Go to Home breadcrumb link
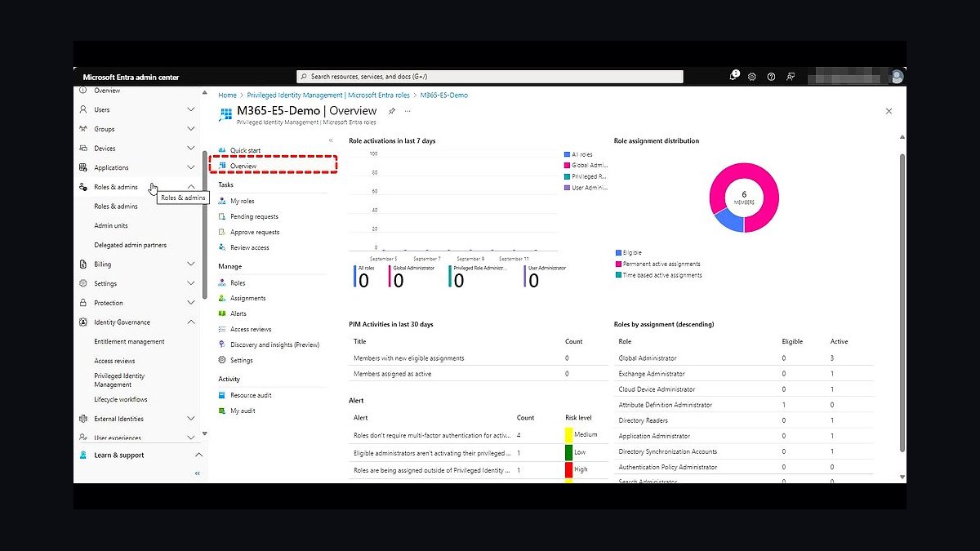 227,96
